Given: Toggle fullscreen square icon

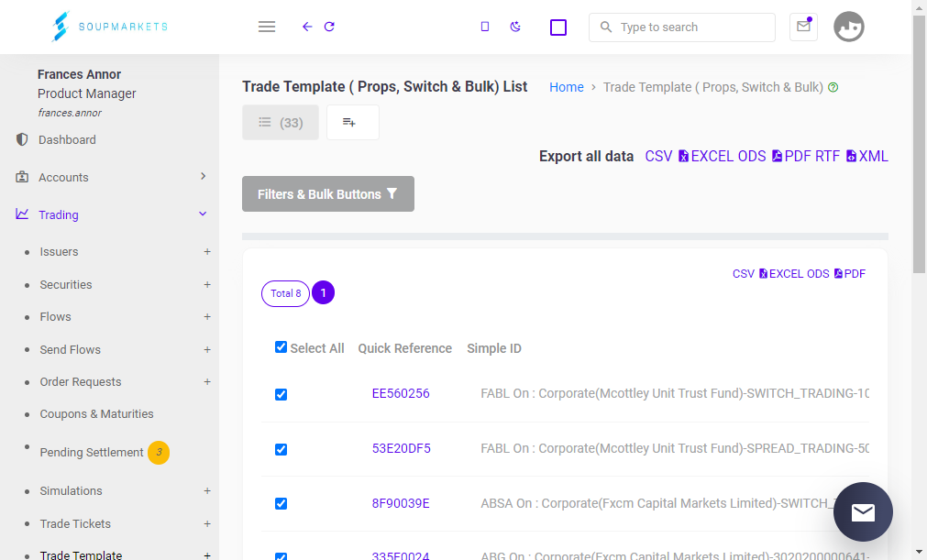Looking at the screenshot, I should (x=558, y=27).
